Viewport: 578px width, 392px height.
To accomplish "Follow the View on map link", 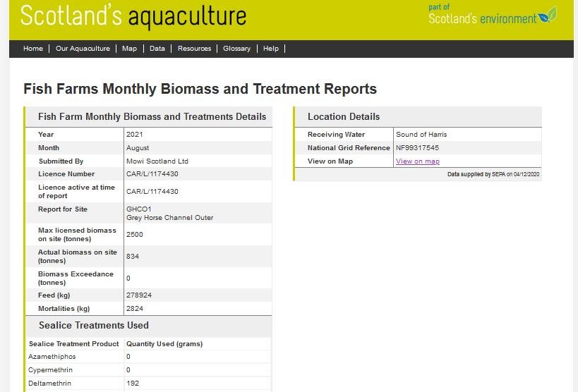I will pos(418,161).
